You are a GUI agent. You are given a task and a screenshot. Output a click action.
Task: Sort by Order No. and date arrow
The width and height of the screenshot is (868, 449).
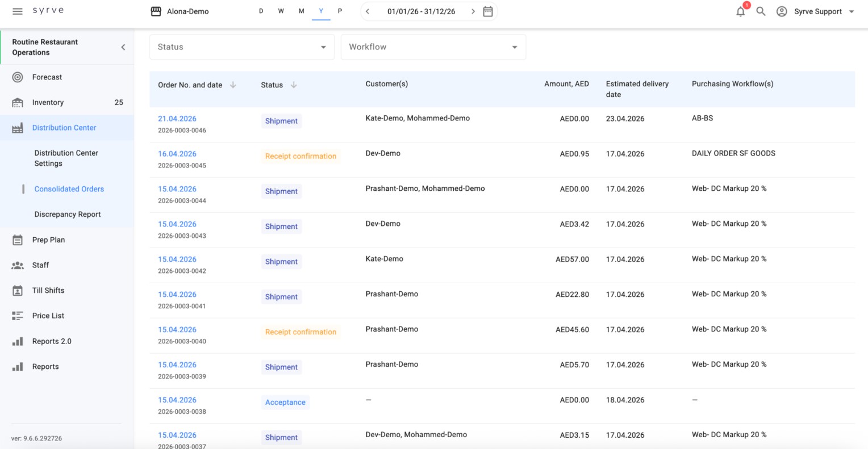pyautogui.click(x=233, y=85)
